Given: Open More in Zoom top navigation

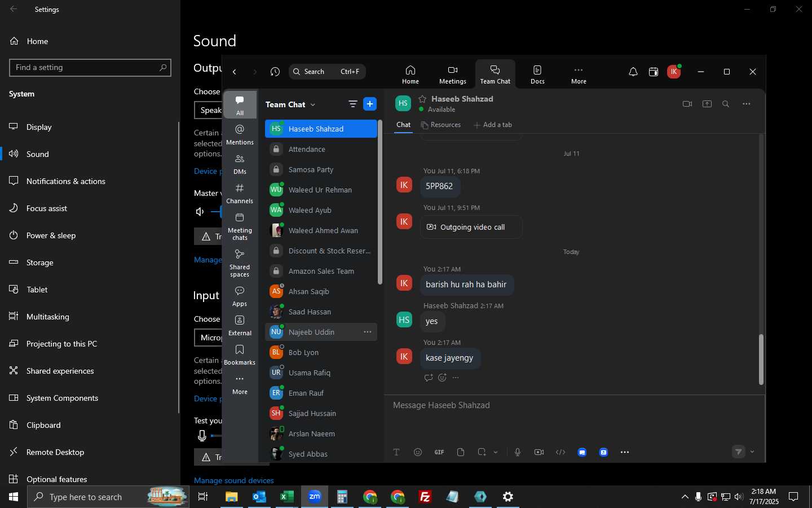Looking at the screenshot, I should coord(579,75).
